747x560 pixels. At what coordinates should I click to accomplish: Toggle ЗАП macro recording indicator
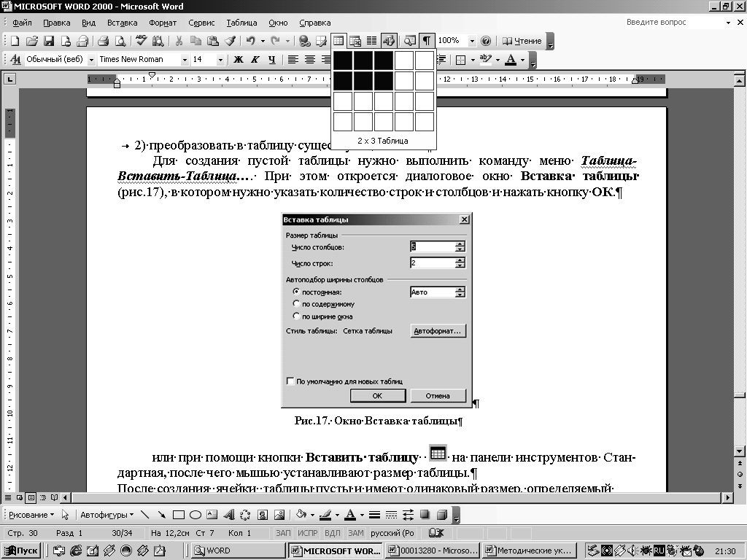[283, 533]
